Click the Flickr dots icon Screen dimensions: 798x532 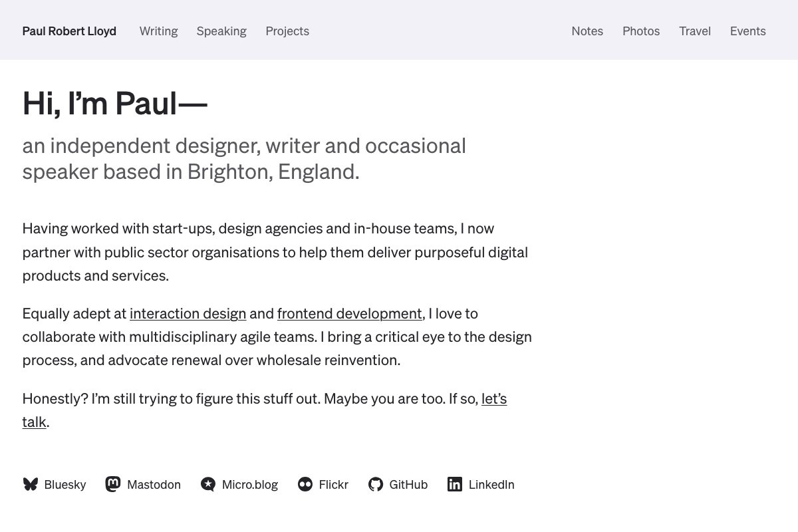click(x=305, y=484)
